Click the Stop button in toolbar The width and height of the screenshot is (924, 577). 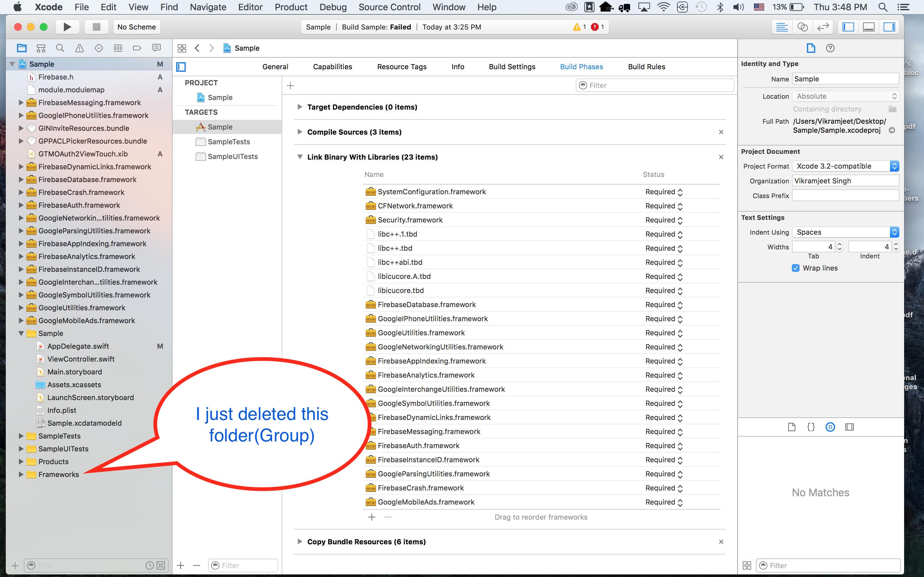pos(96,27)
